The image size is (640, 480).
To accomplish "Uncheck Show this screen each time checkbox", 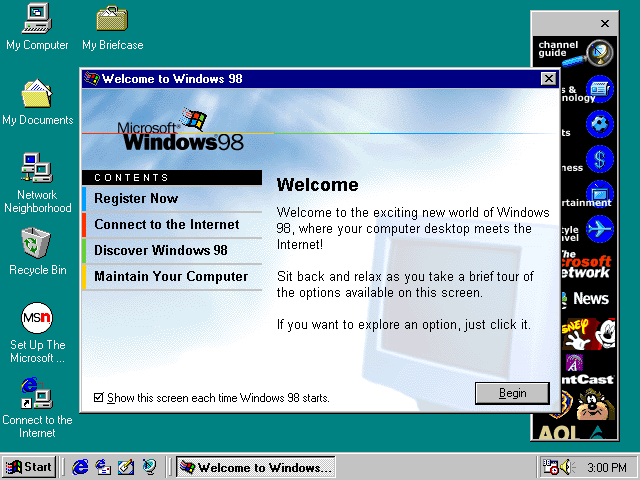I will [x=98, y=398].
